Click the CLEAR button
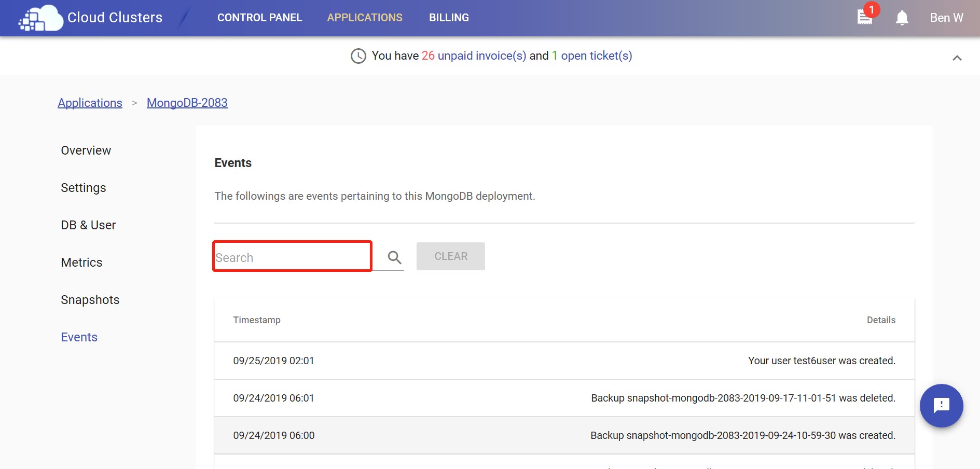 pos(451,256)
